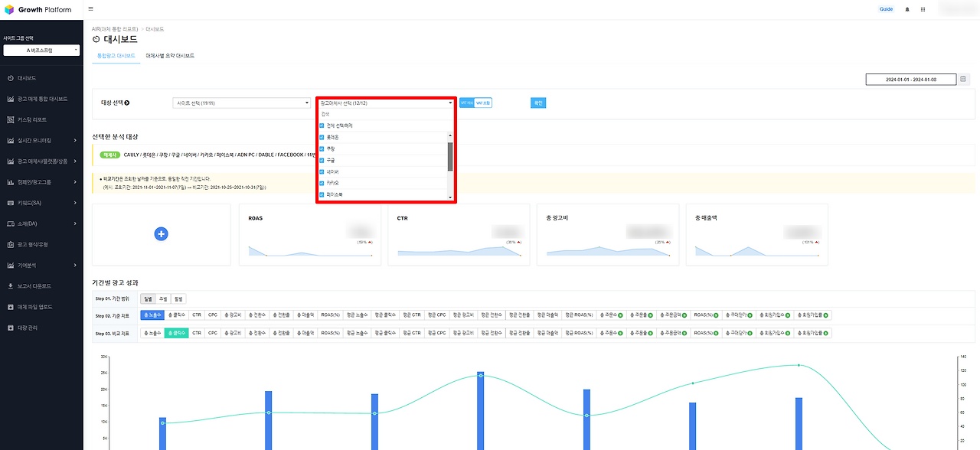Select the 월별 period tab
Viewport: 980px width, 450px height.
coord(178,298)
